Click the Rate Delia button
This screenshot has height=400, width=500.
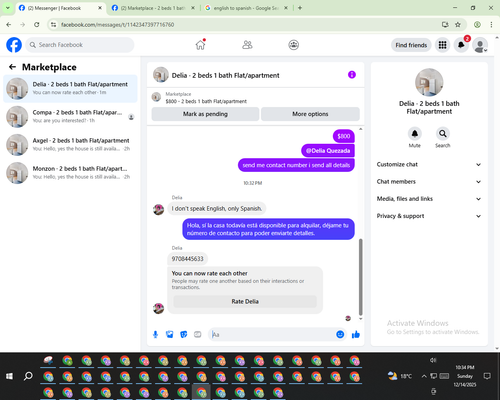(245, 301)
